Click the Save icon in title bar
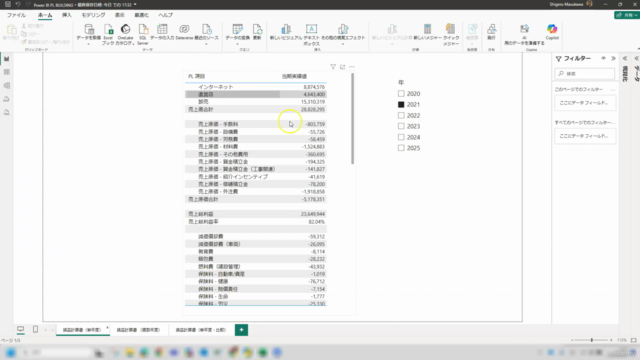This screenshot has height=360, width=640. pyautogui.click(x=8, y=4)
